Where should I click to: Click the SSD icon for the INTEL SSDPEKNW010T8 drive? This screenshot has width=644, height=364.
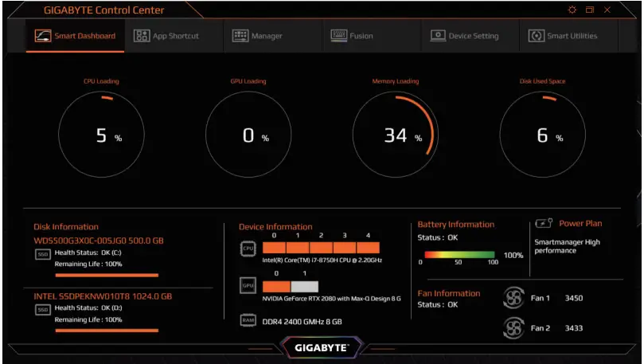[x=43, y=310]
